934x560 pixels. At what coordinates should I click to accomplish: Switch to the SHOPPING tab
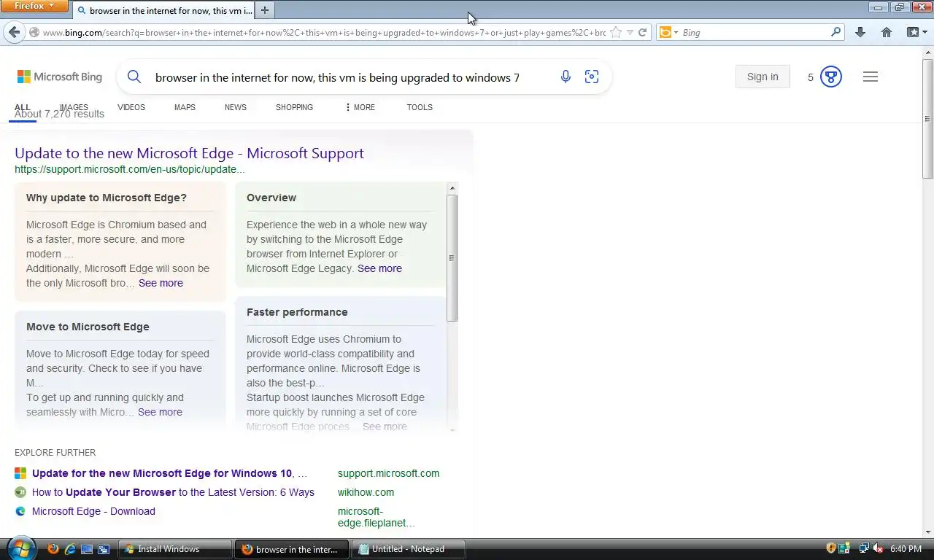click(x=294, y=107)
